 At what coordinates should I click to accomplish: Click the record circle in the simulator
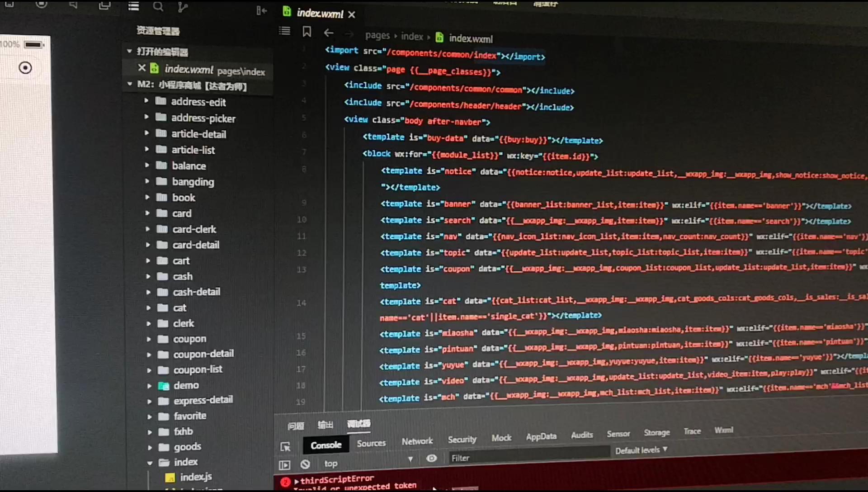pyautogui.click(x=25, y=68)
